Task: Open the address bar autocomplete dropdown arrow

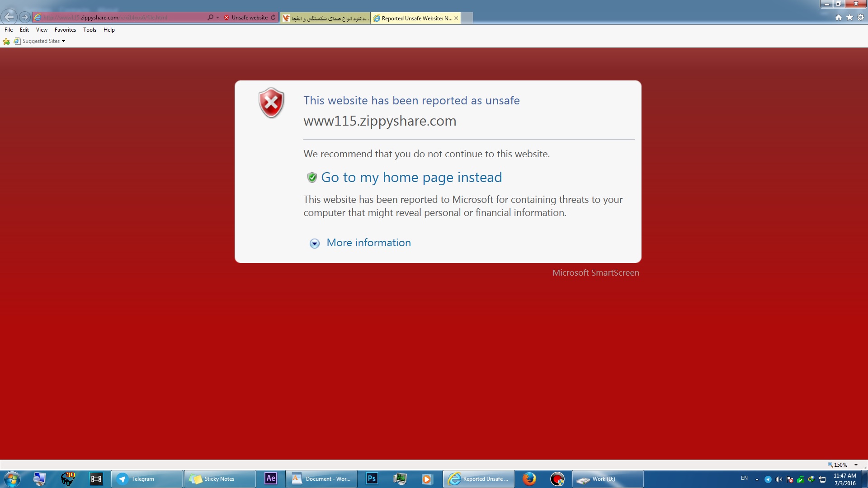Action: click(x=218, y=18)
